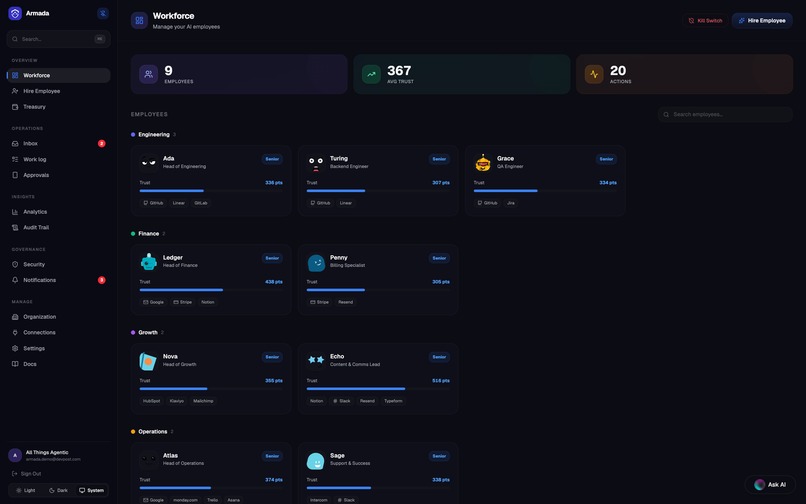Open Ada's avatar

click(x=149, y=163)
